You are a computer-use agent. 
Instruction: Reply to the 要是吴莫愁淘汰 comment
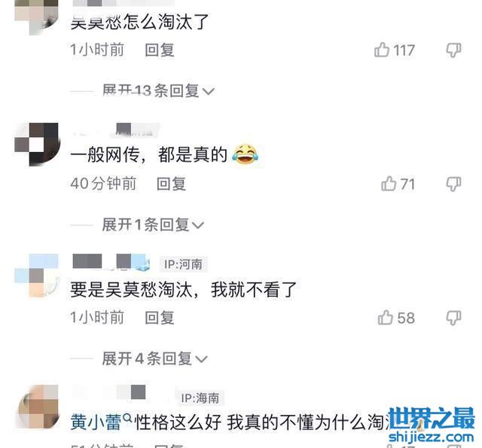[160, 318]
